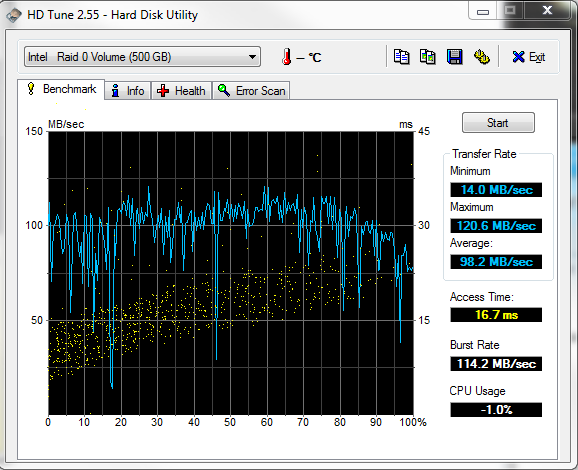
Task: Select the Intel Raid 0 Volume combo box
Action: click(142, 57)
